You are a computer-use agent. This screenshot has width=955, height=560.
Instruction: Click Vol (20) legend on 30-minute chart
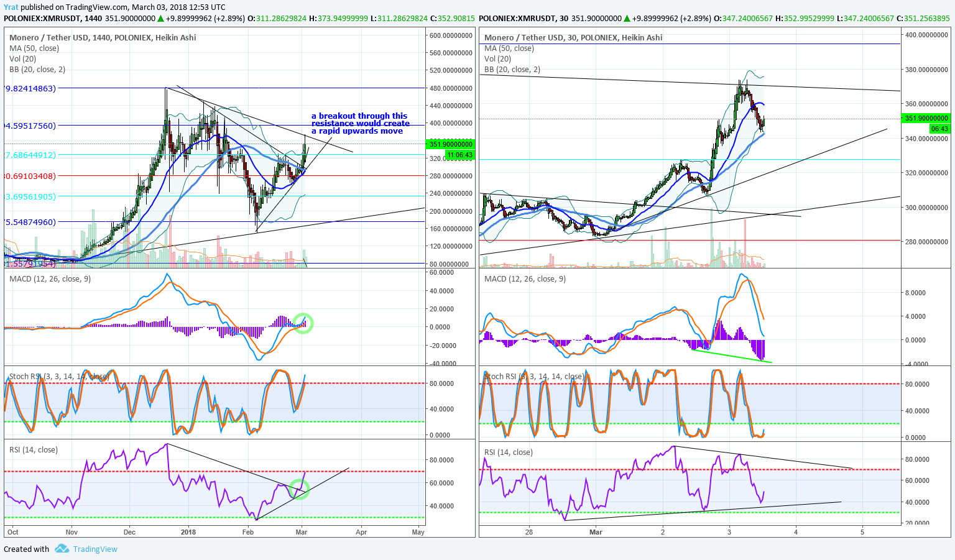coord(497,58)
